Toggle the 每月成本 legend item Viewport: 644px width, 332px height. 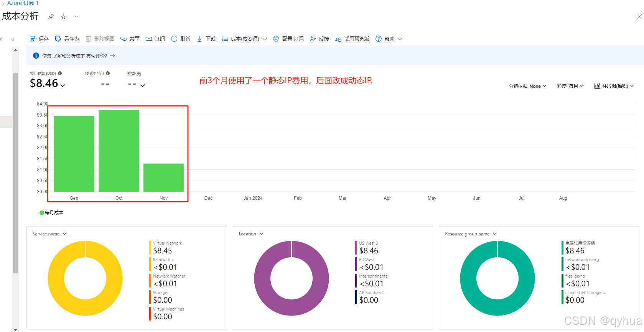[51, 213]
